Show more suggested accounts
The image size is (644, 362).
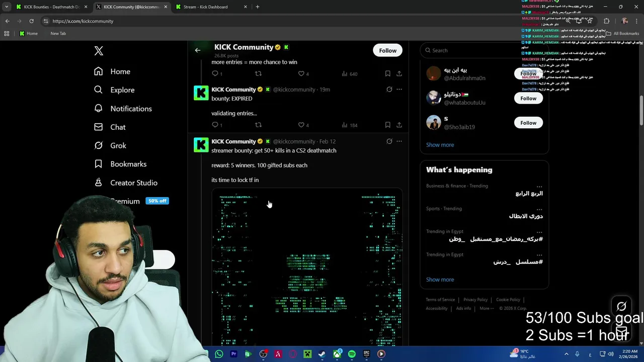pyautogui.click(x=440, y=145)
